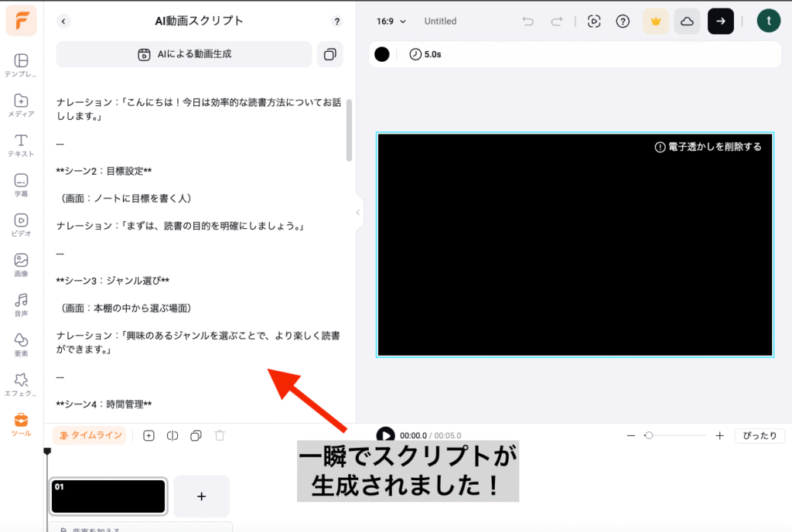Copy the generated script with copy icon
The image size is (792, 532).
click(x=329, y=54)
